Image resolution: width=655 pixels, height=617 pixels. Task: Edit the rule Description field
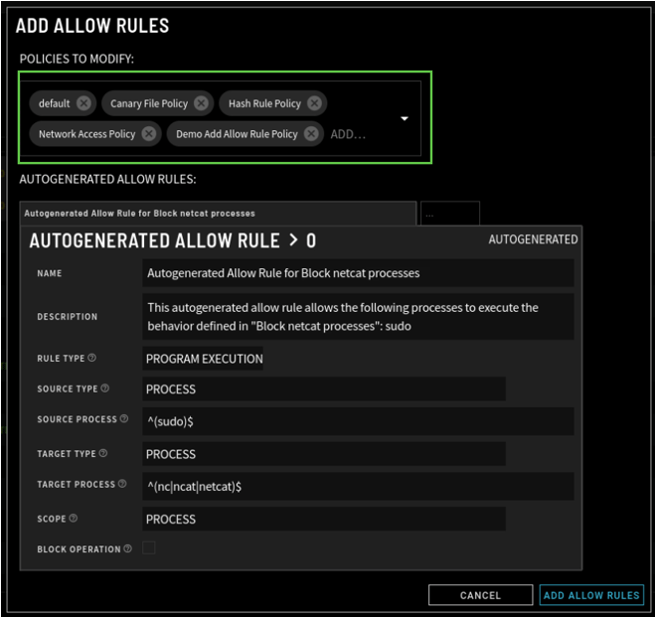point(358,317)
